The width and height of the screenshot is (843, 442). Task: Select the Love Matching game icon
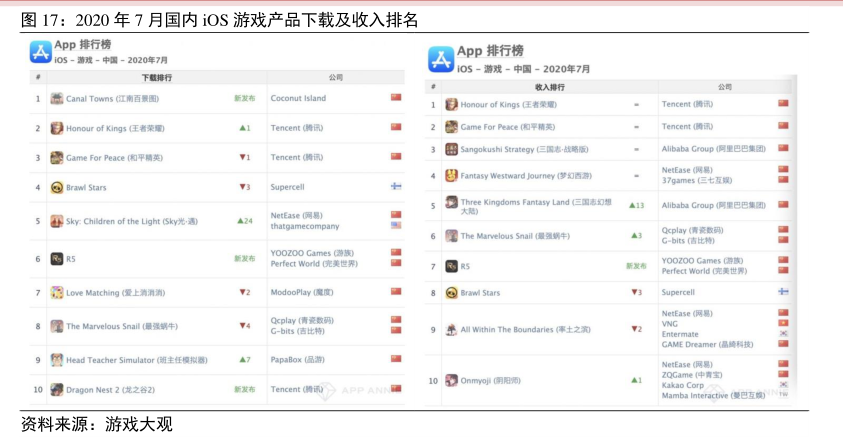[57, 293]
